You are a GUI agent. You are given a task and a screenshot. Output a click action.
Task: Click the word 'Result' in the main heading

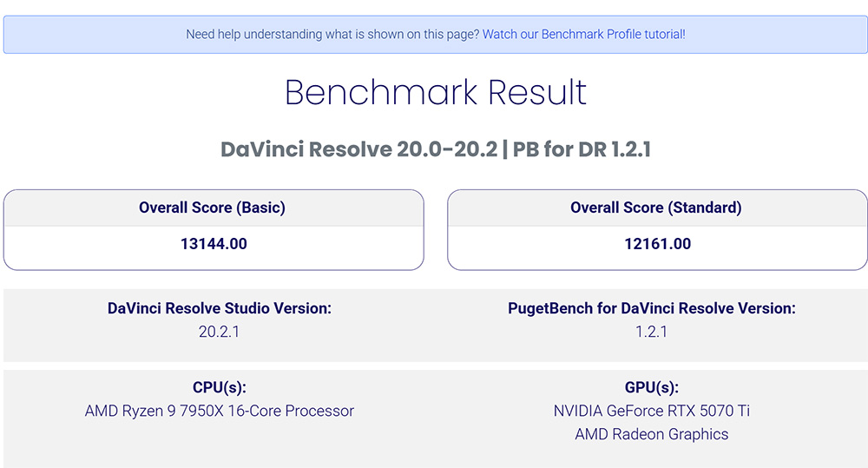(536, 93)
